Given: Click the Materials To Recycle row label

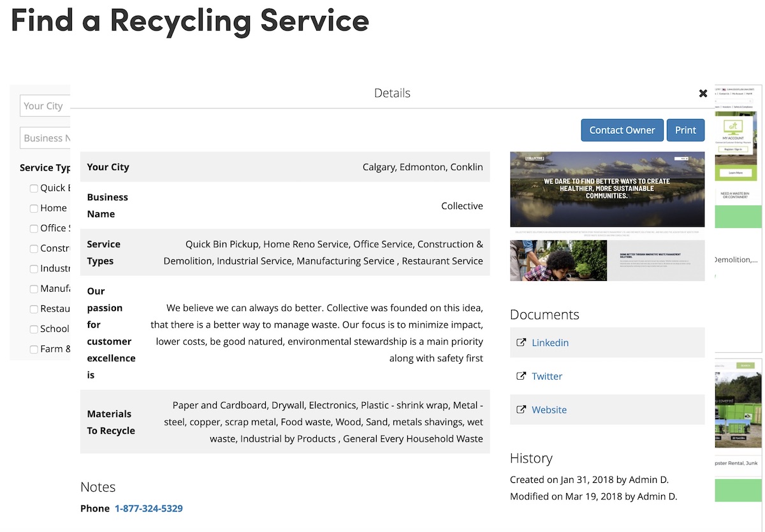Looking at the screenshot, I should click(111, 422).
